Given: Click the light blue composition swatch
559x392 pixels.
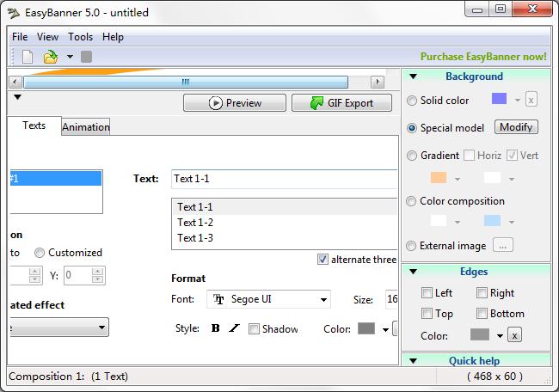Looking at the screenshot, I should [x=492, y=221].
